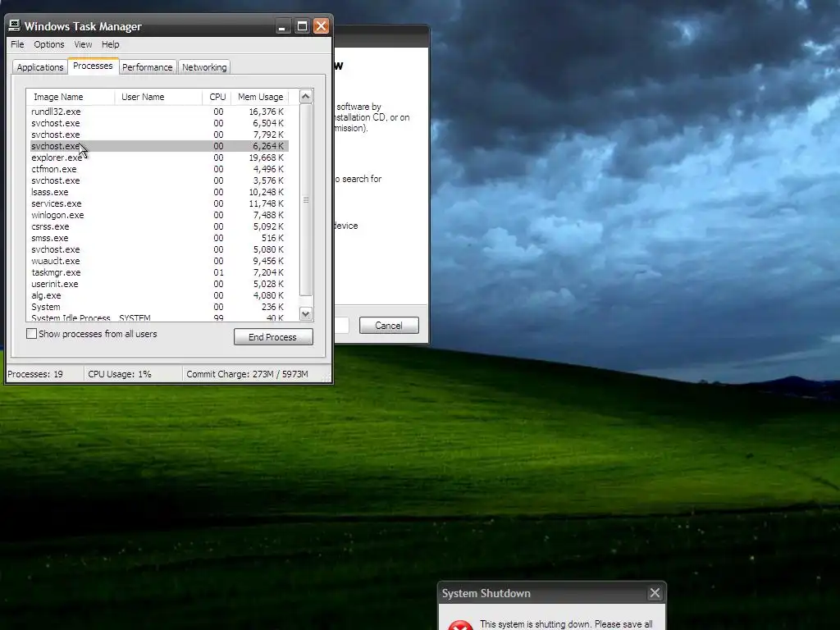
Task: Select the lsass.exe process
Action: (x=159, y=192)
